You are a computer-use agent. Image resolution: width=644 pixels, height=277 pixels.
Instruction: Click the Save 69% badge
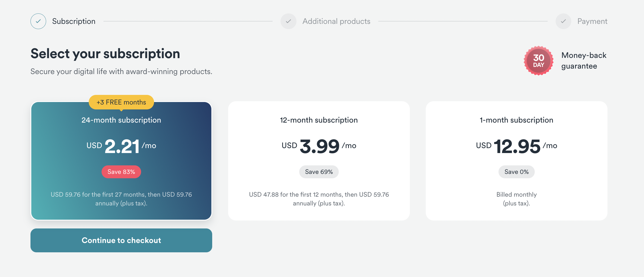(x=319, y=172)
